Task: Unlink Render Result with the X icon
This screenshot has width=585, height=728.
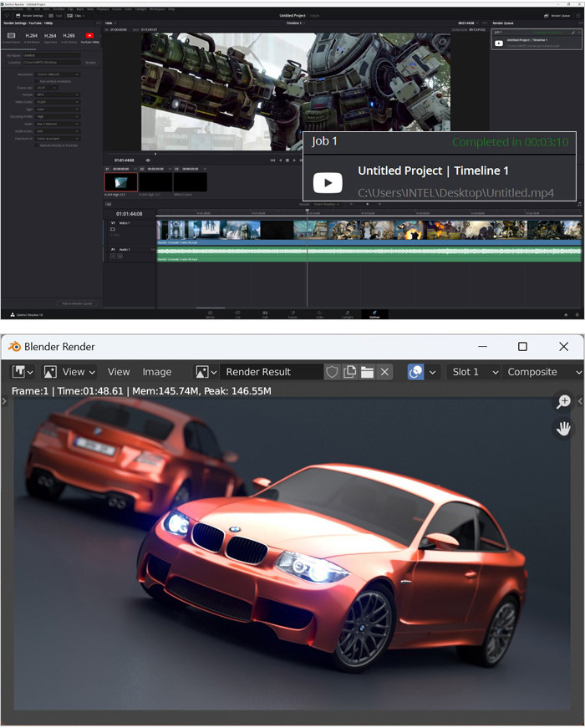Action: [384, 372]
